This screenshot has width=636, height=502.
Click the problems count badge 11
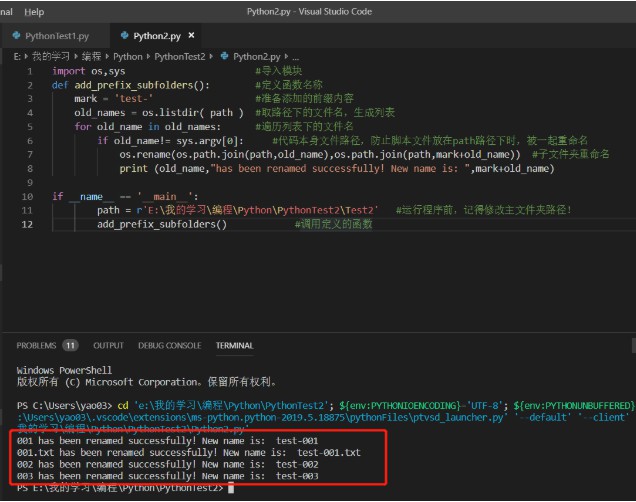(70, 345)
